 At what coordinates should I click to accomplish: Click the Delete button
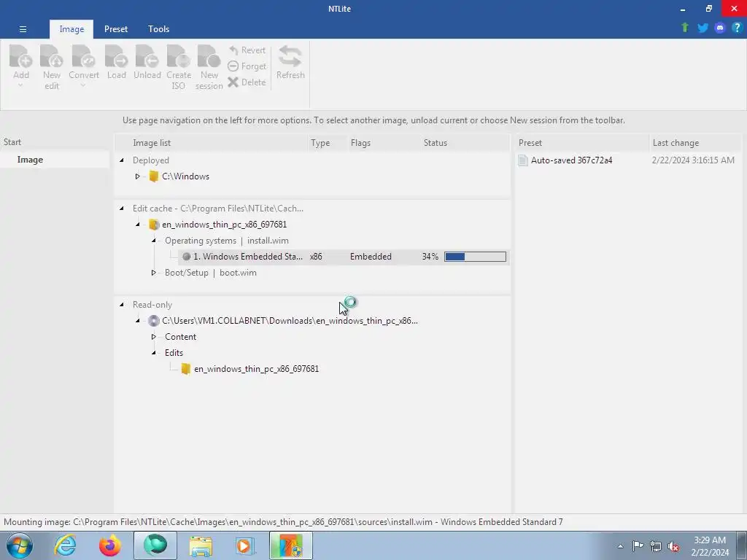(x=247, y=82)
